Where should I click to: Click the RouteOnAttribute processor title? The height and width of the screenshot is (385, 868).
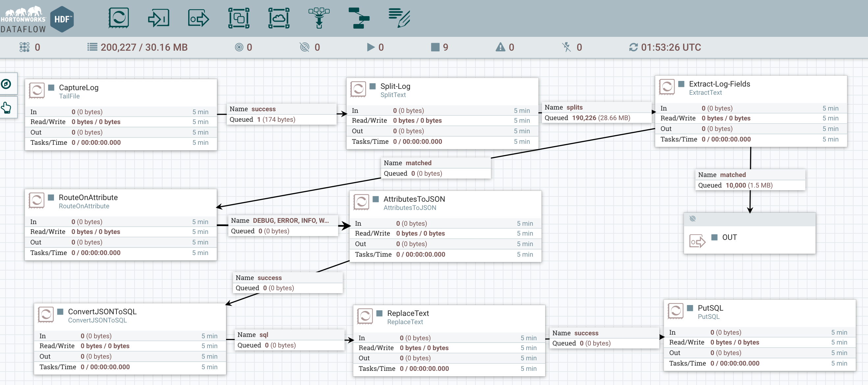click(x=88, y=197)
